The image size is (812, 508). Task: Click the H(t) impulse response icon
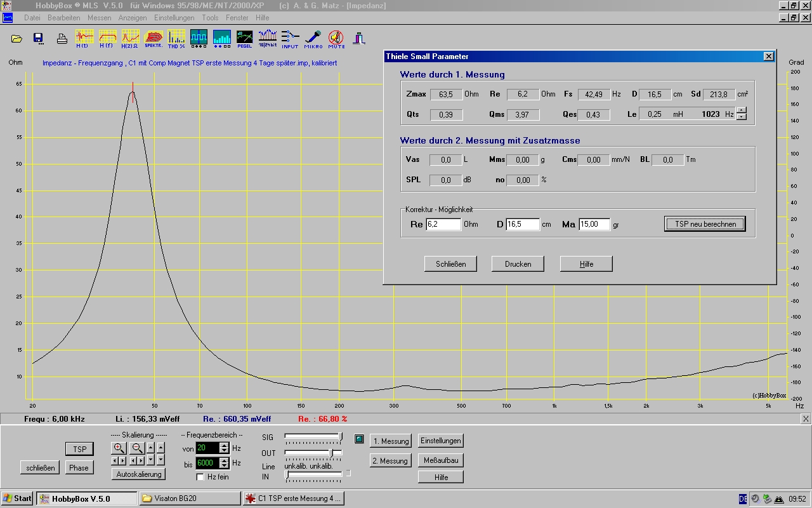[84, 38]
